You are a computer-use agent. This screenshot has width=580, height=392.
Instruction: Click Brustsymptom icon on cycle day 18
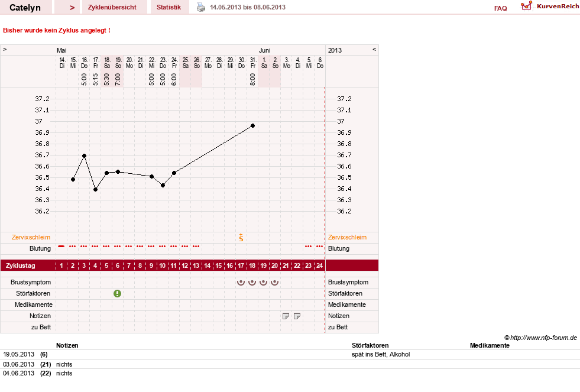coord(252,282)
